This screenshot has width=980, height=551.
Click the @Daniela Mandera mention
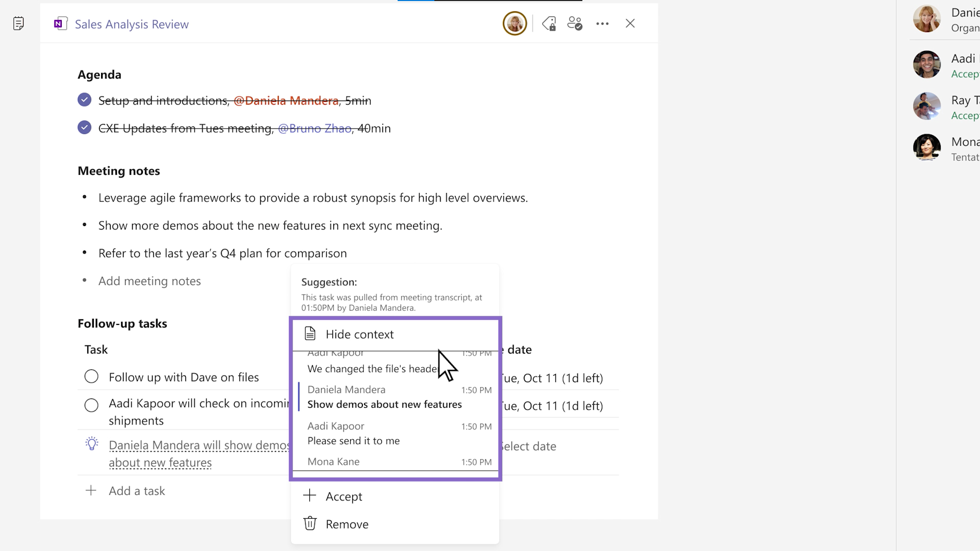coord(286,101)
